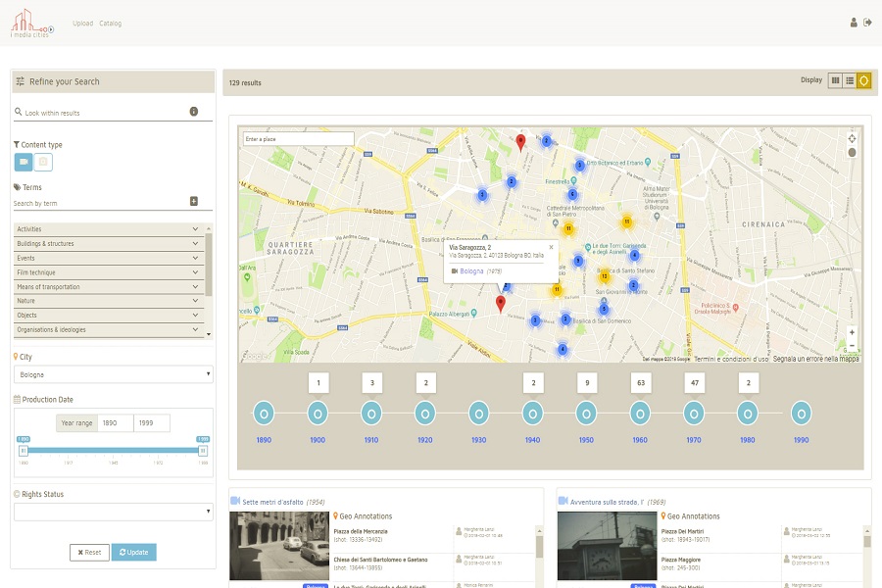This screenshot has height=588, width=882.
Task: Click the 1960 timeline marker
Action: point(640,414)
